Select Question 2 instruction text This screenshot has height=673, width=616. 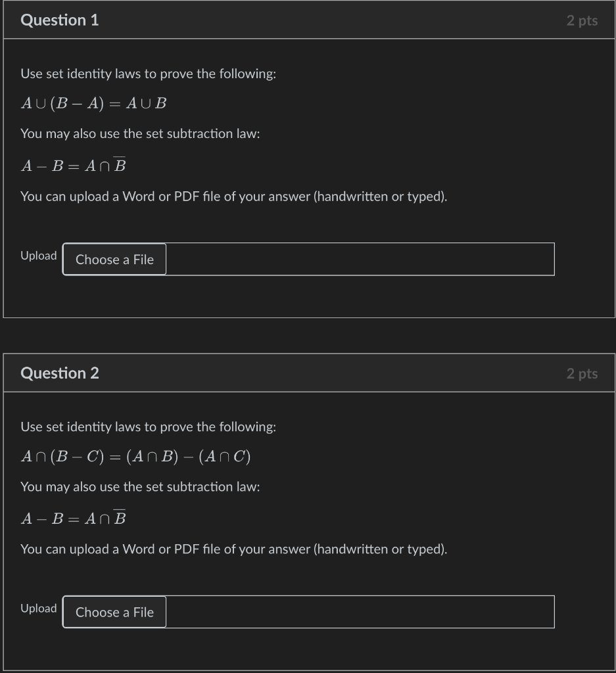149,427
